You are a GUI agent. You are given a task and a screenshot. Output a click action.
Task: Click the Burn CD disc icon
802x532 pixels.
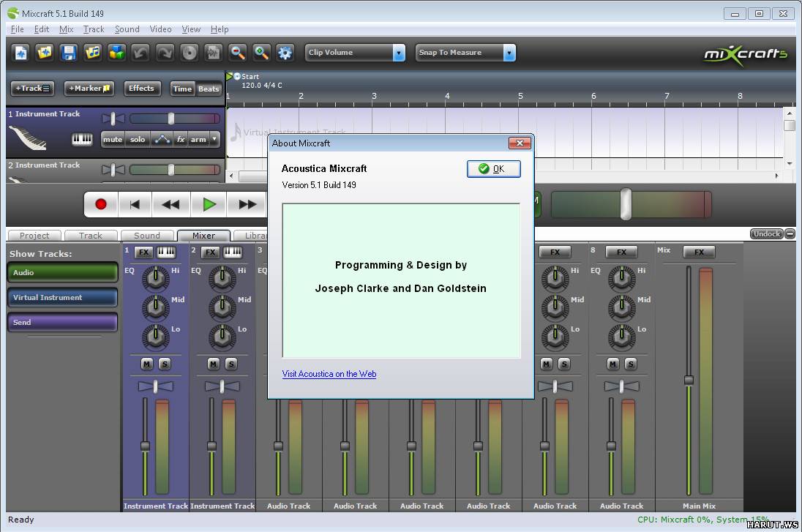(190, 53)
